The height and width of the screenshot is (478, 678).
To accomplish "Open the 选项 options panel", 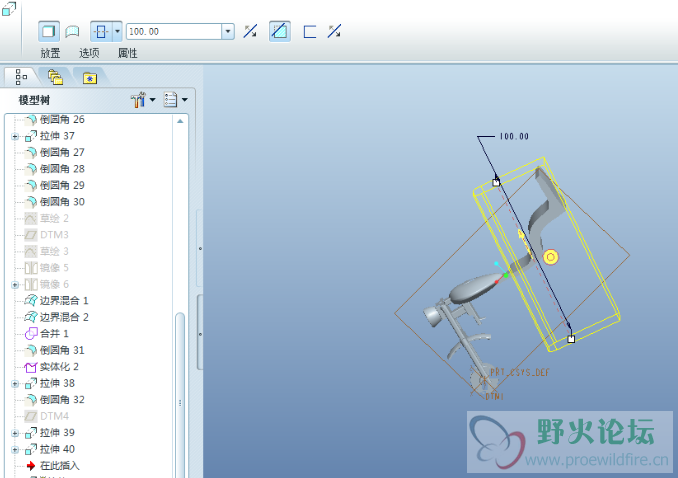I will click(89, 53).
